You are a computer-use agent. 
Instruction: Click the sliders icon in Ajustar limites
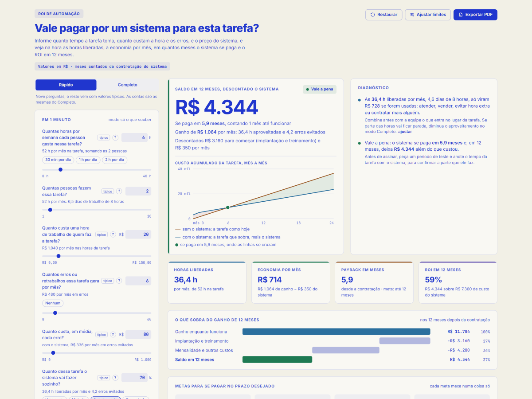coord(412,15)
